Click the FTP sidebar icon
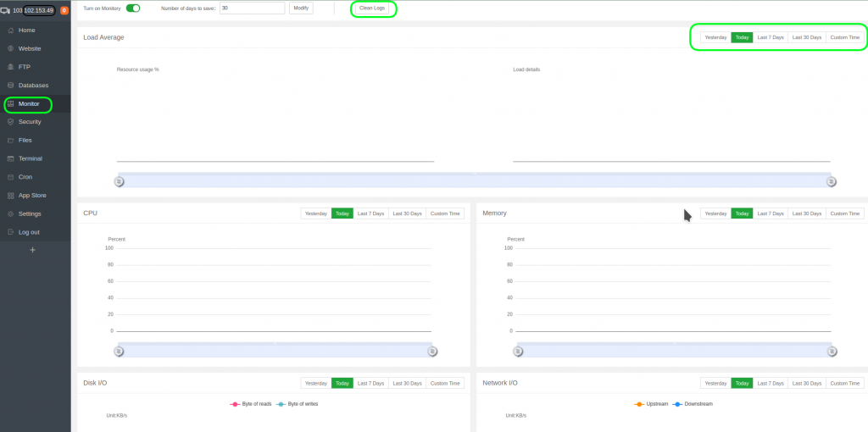Viewport: 868px width, 432px height. (x=10, y=67)
